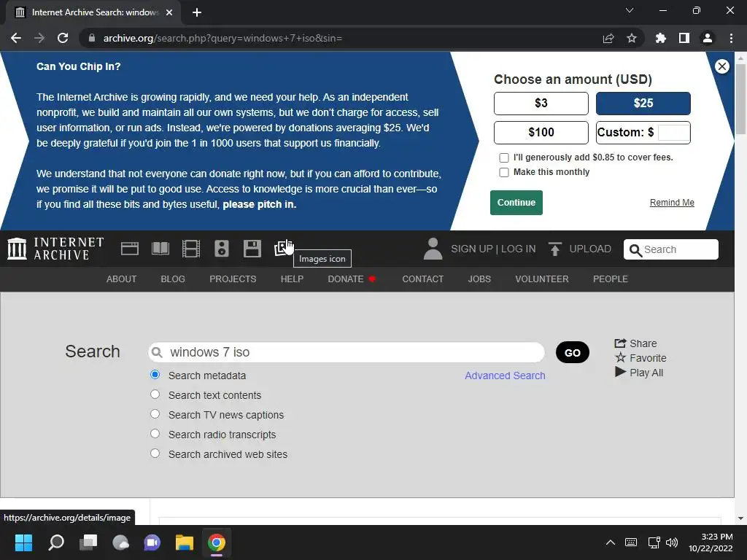This screenshot has width=747, height=560.
Task: Open the Texts book icon
Action: point(160,249)
